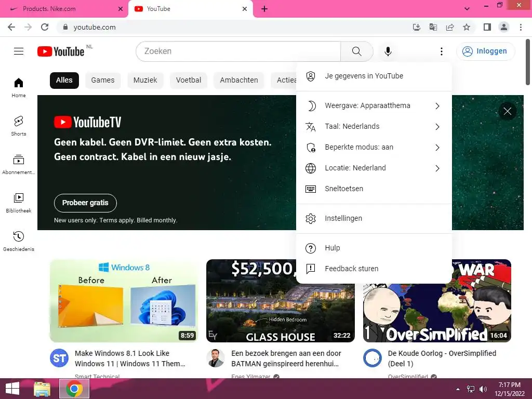Click the Zoeken search field
Screen dimensions: 532x399
[x=238, y=51]
